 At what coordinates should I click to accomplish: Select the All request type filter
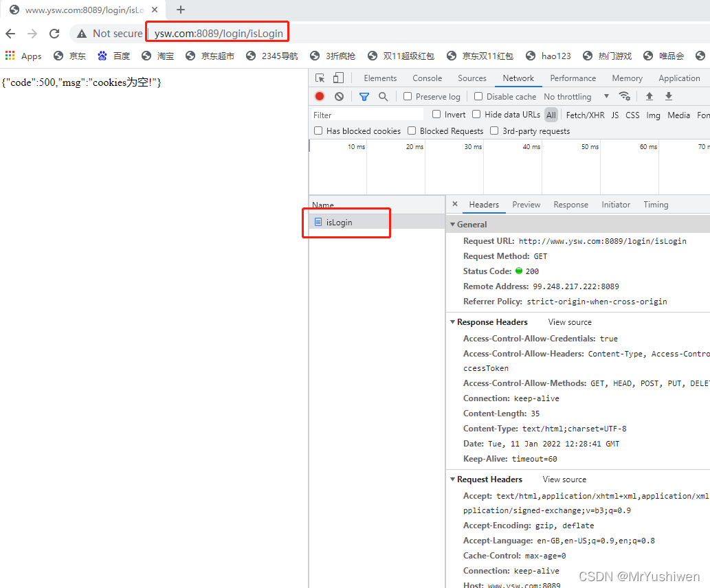coord(551,115)
